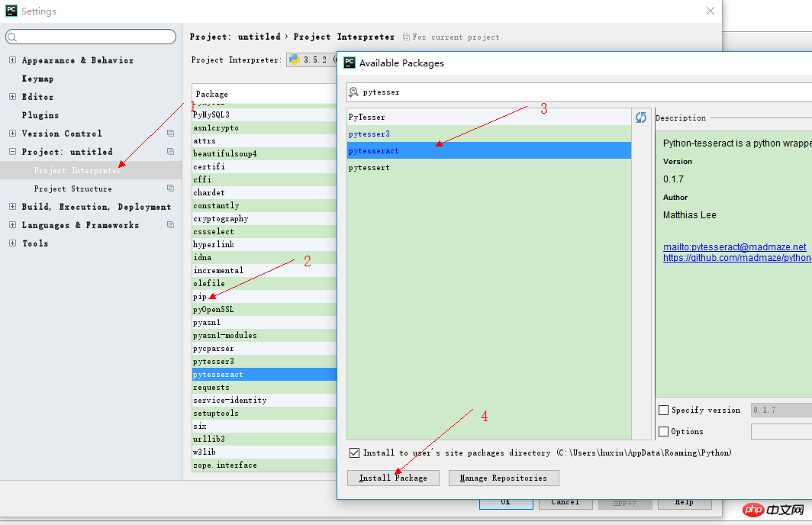The width and height of the screenshot is (812, 525).
Task: Select the pycparser package row
Action: click(x=265, y=349)
